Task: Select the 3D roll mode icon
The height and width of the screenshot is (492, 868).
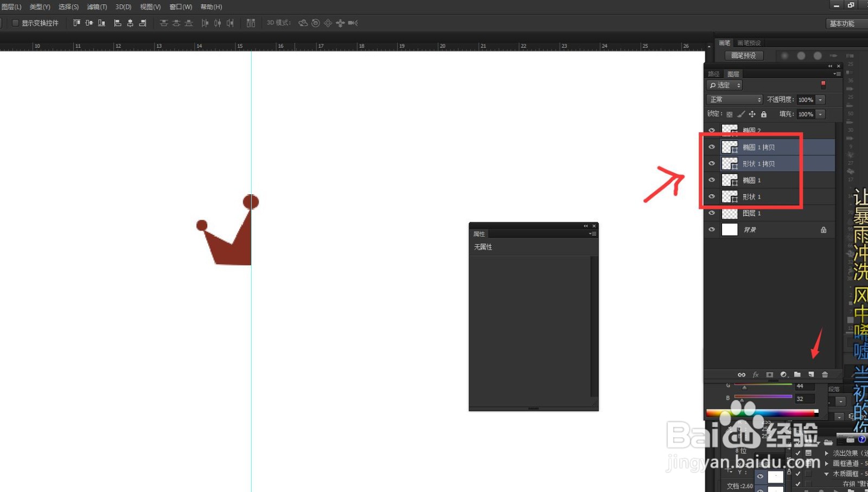Action: tap(316, 23)
